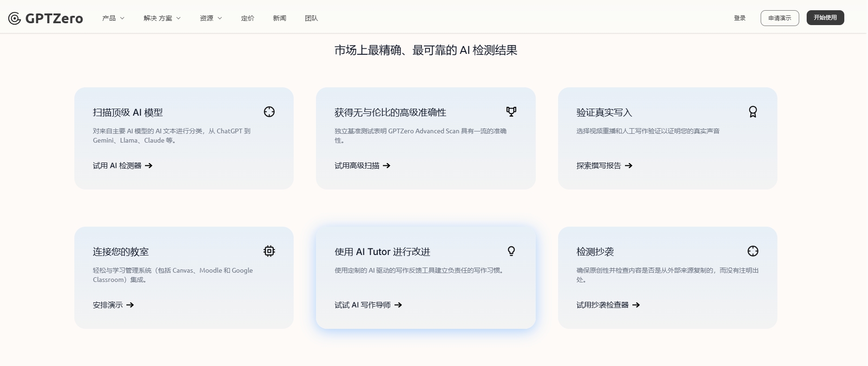Screen dimensions: 868x366
Task: Click the chip icon on 连接您的教室 card
Action: click(x=269, y=251)
